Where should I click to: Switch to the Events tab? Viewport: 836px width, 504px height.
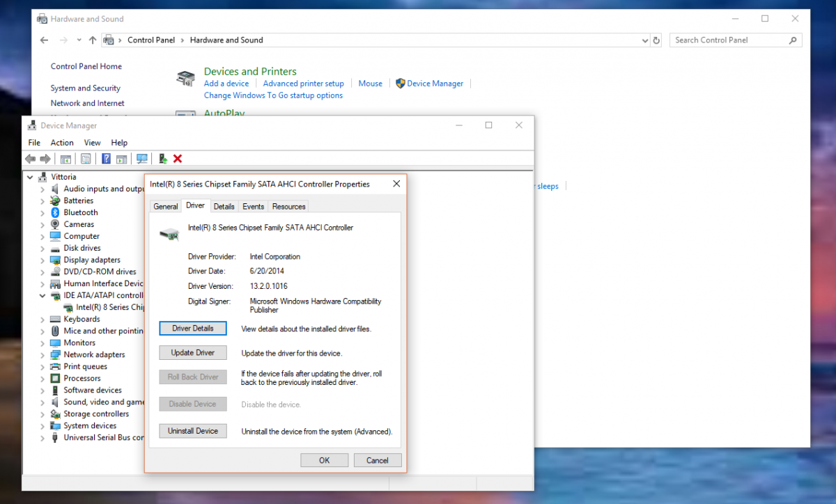253,207
